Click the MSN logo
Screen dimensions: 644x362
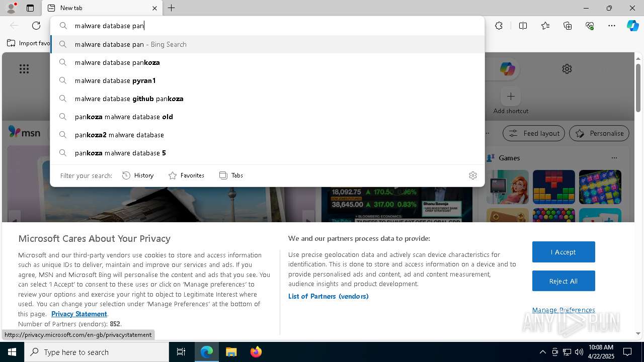coord(24,132)
